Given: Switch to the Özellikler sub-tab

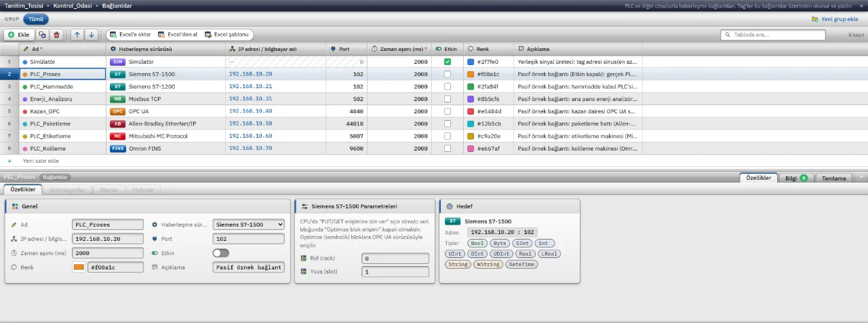Looking at the screenshot, I should tap(22, 189).
